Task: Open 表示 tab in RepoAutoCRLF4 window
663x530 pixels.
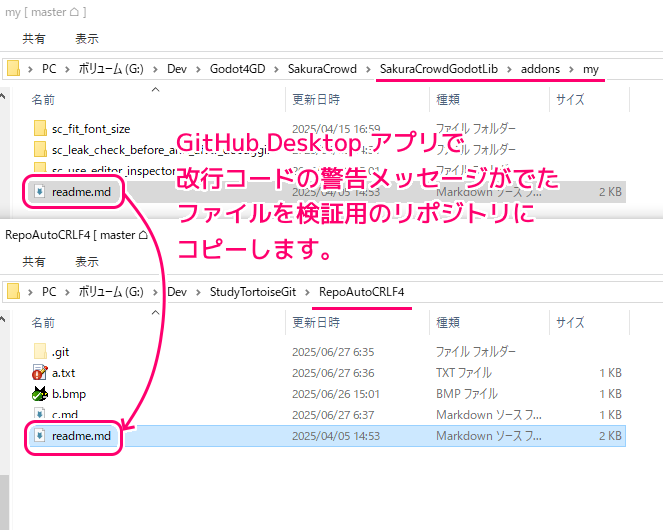Action: coord(86,262)
